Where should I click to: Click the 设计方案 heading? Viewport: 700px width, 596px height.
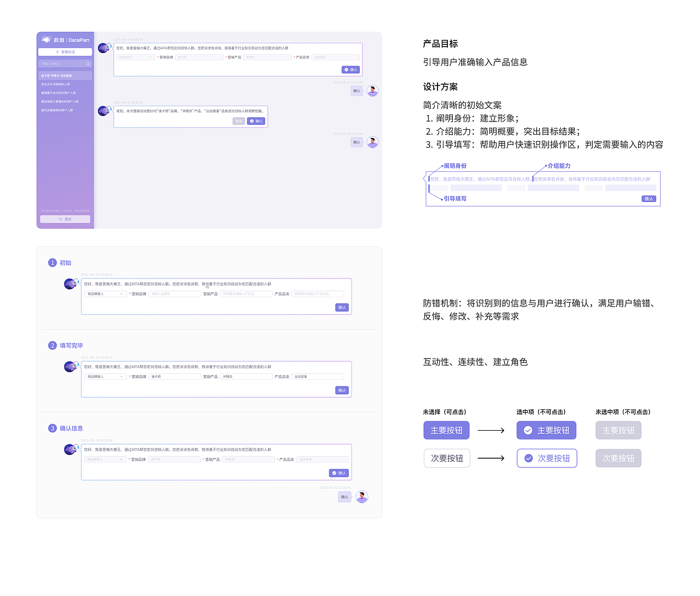coord(440,86)
